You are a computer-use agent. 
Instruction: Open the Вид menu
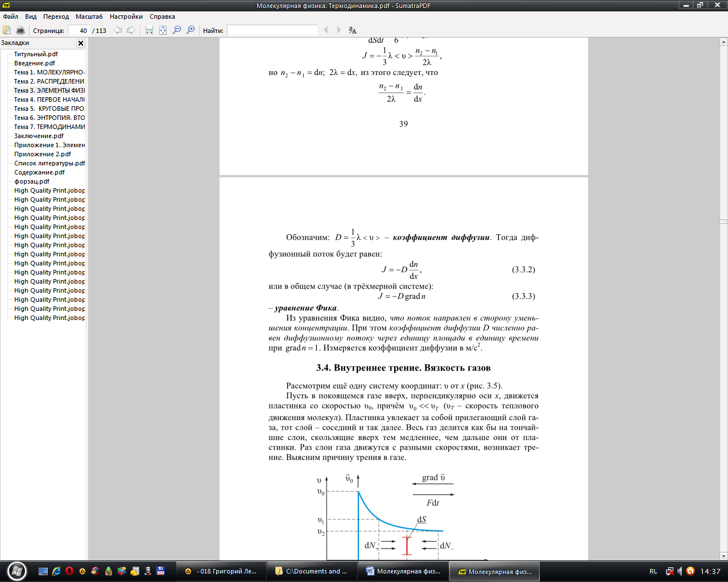coord(31,16)
